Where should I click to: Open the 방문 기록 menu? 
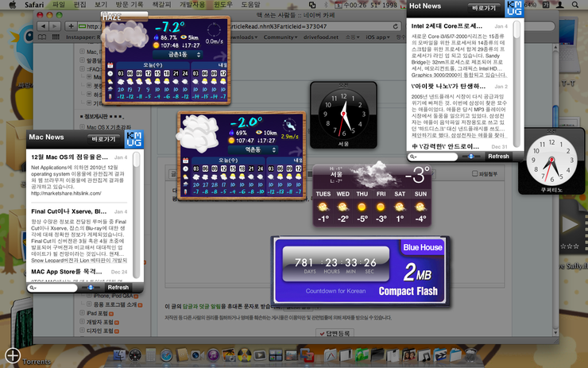point(130,5)
